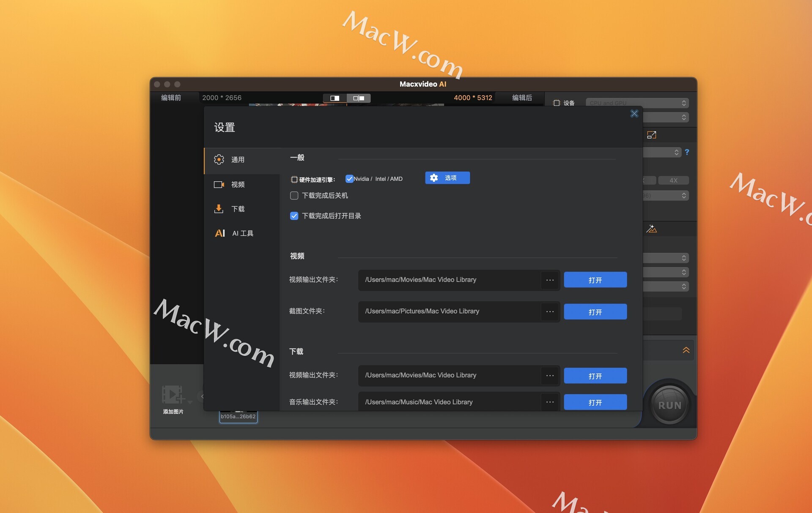Browse video output folder with ellipsis button

550,280
